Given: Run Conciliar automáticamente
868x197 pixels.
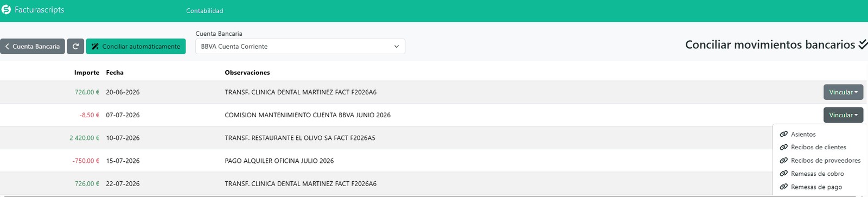Looking at the screenshot, I should click(x=136, y=47).
